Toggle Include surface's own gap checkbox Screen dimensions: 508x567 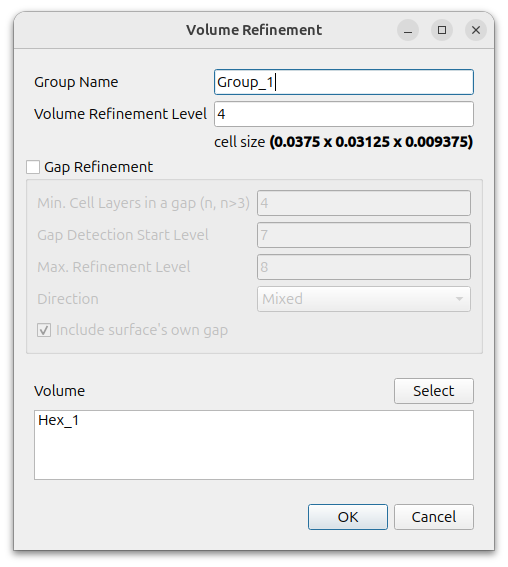tap(44, 330)
